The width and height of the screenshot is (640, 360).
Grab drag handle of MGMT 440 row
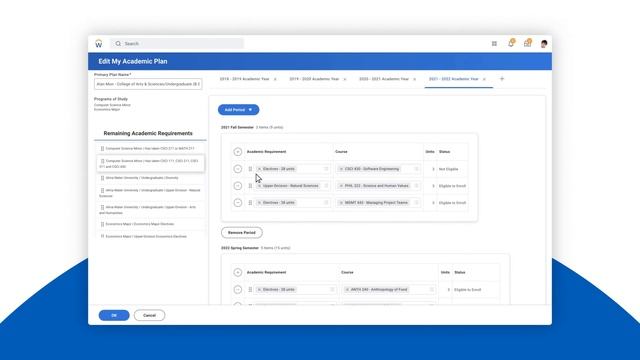[x=250, y=202]
